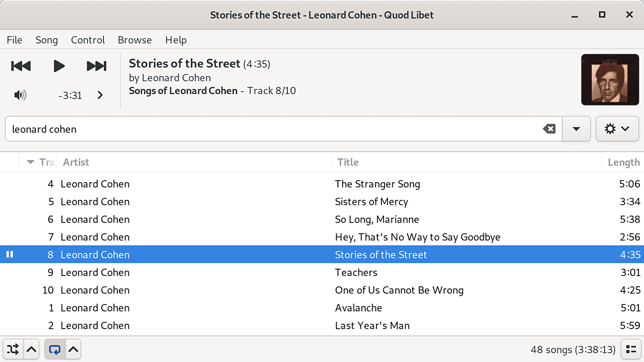Viewport: 644px width, 362px height.
Task: Toggle remaining time display showing -3:31
Action: point(70,95)
